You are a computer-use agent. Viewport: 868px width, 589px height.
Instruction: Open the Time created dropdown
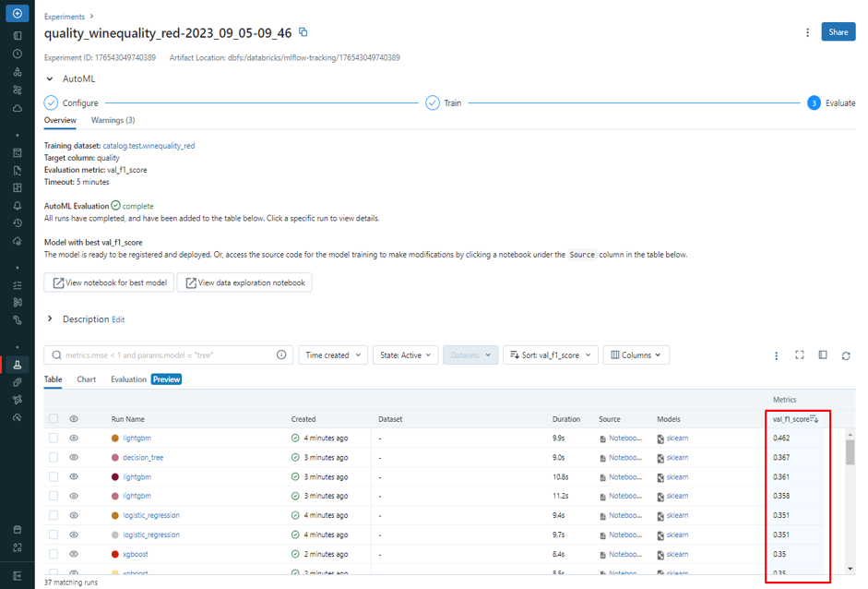(333, 355)
